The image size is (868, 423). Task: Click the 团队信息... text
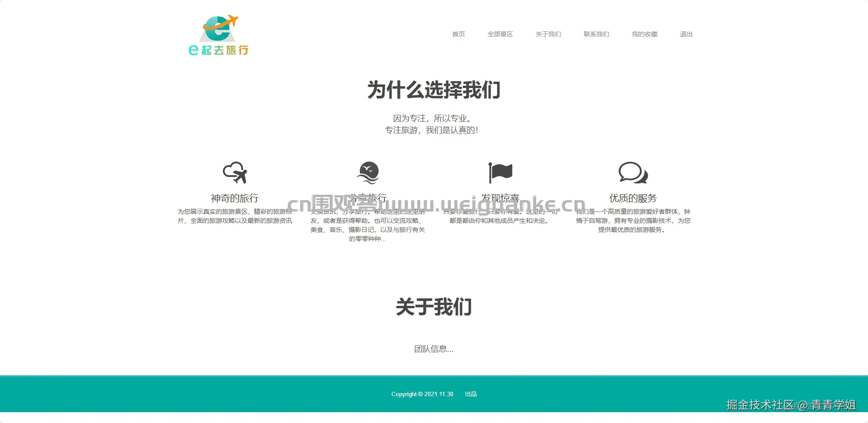click(434, 349)
